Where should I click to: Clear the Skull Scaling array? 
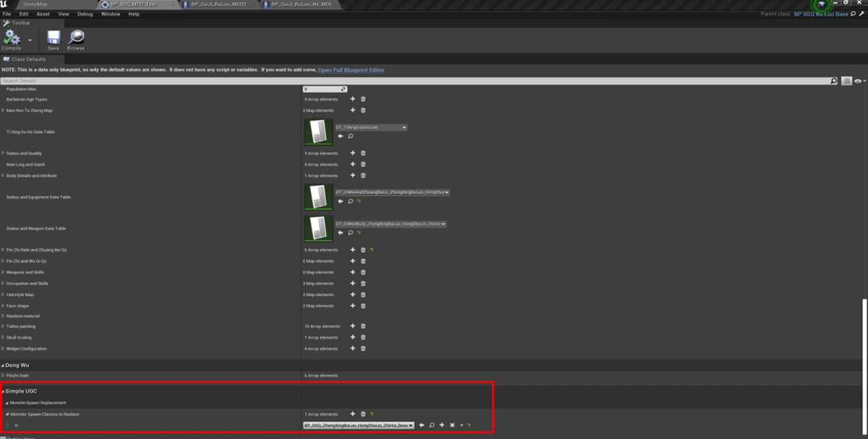363,338
